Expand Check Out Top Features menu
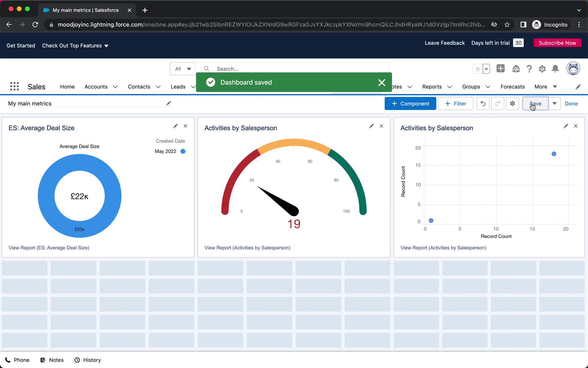This screenshot has height=368, width=588. click(x=75, y=46)
